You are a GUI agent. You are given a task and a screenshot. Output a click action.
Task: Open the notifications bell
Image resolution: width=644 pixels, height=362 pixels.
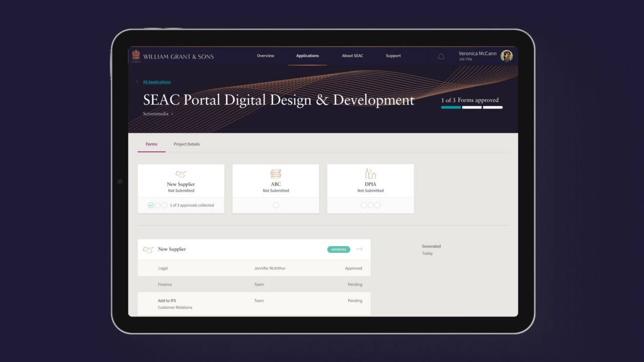click(441, 57)
